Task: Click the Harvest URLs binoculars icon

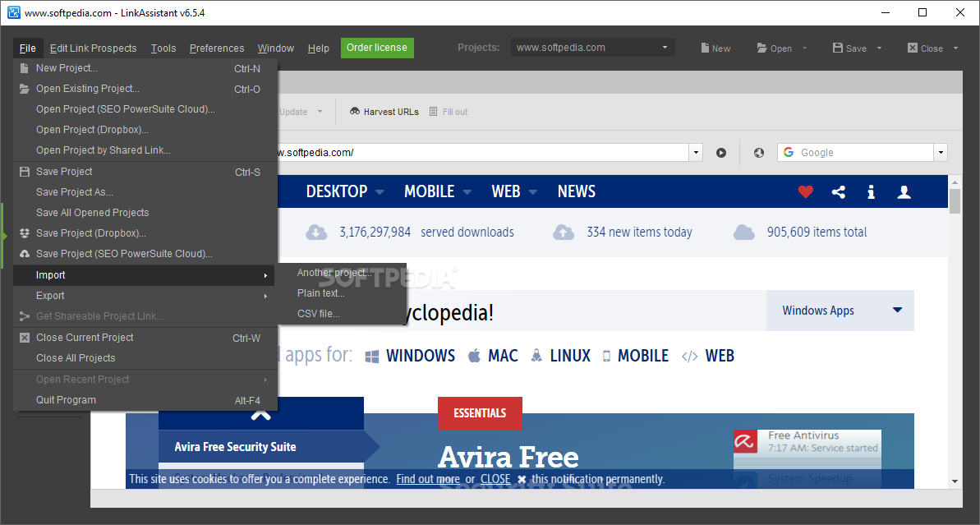Action: click(x=355, y=111)
